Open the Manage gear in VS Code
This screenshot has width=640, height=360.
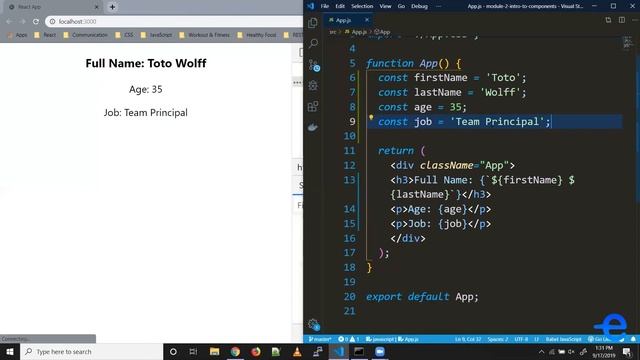(x=314, y=324)
